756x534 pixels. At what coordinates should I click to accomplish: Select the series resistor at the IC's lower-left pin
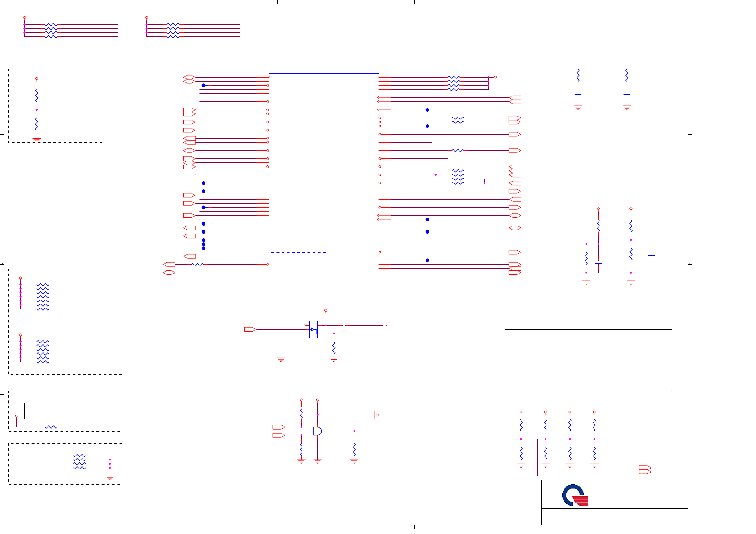coord(197,265)
